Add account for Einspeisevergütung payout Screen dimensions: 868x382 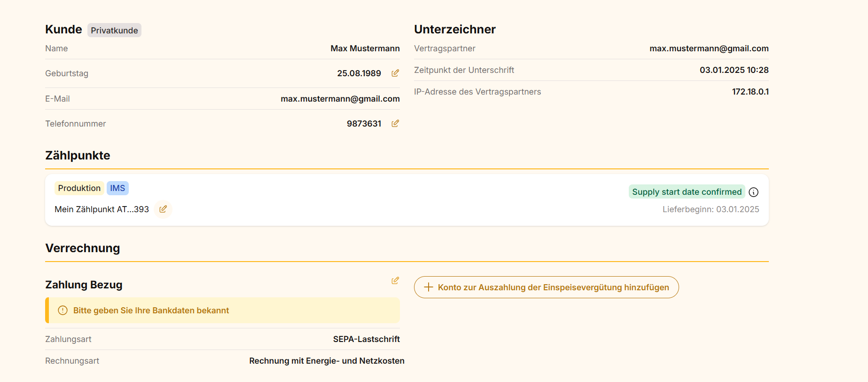pos(546,287)
